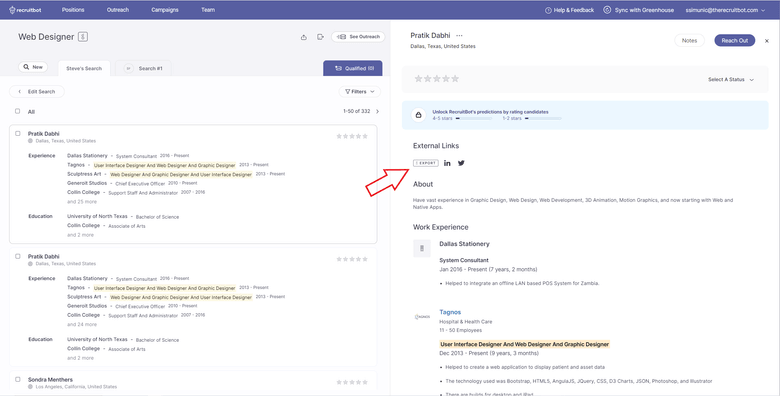Expand 'and 2 more' education in first card
The width and height of the screenshot is (780, 396).
(80, 235)
